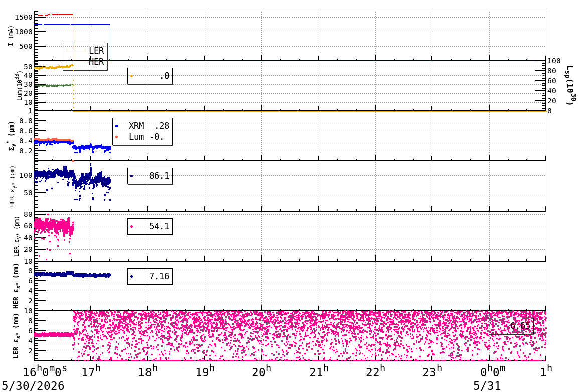Click the 100 tick on the Lsp axis
The width and height of the screenshot is (582, 392).
click(x=554, y=61)
